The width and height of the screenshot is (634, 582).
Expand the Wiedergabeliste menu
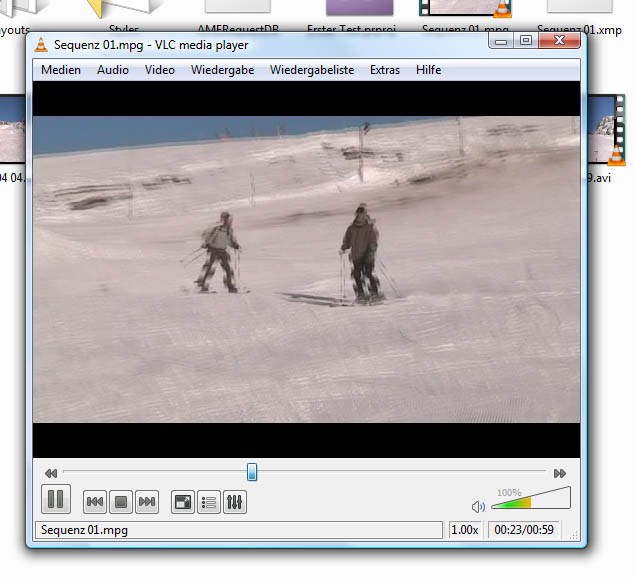tap(312, 70)
